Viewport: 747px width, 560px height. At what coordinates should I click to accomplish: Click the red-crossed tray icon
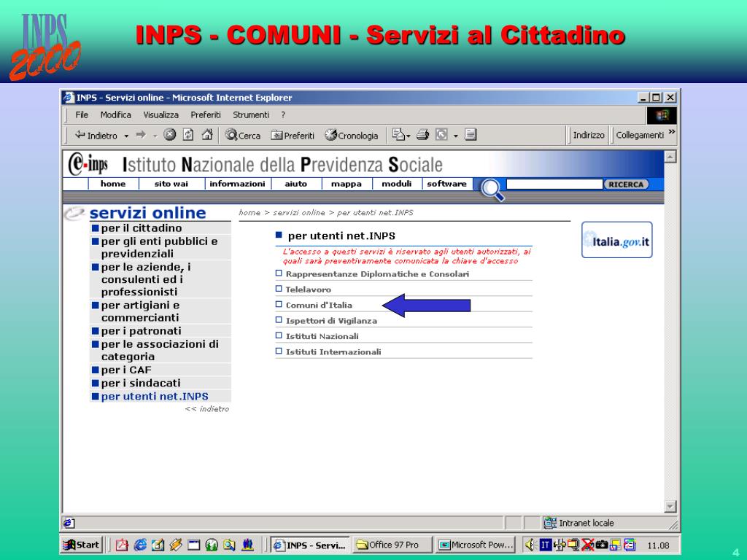point(588,544)
